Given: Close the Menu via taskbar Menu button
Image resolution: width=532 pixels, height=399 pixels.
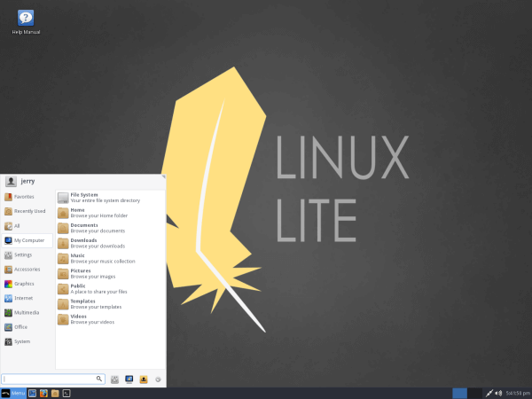Looking at the screenshot, I should click(x=13, y=393).
